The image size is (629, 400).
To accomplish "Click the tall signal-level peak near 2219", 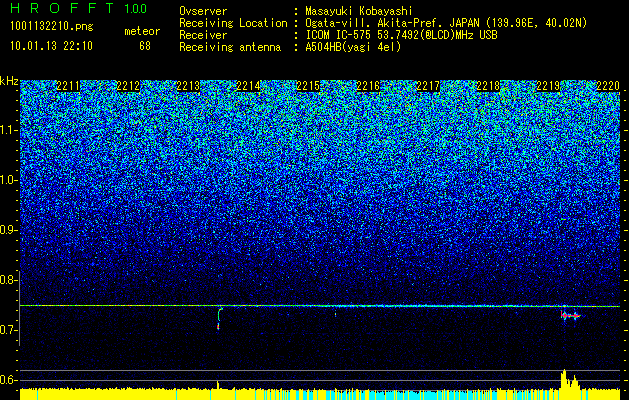I will [564, 378].
